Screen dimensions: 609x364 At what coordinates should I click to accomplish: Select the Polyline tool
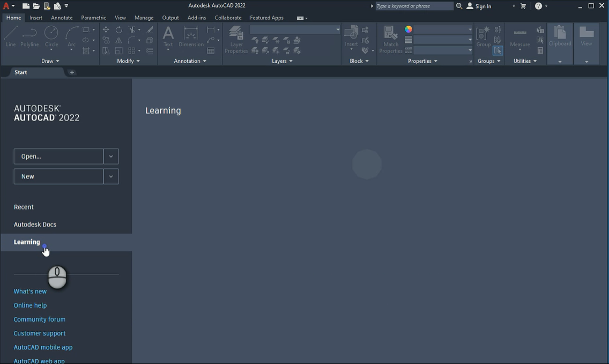click(x=29, y=36)
